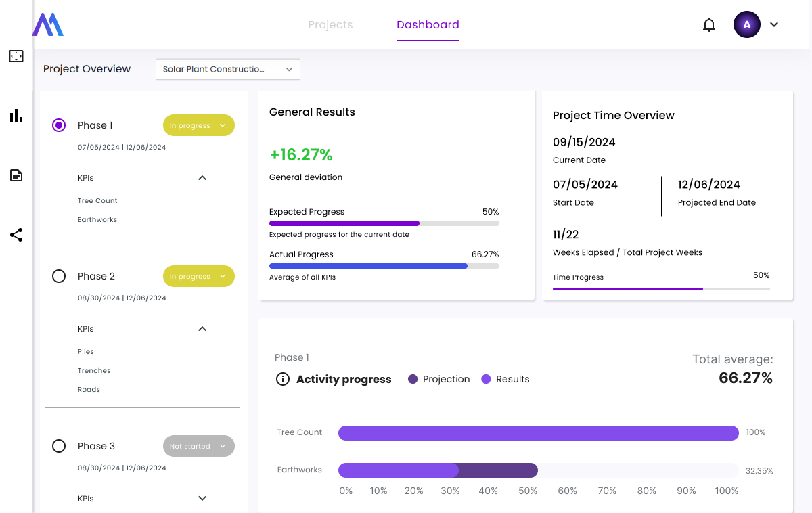Expand the Phase 3 KPIs section

pyautogui.click(x=202, y=499)
